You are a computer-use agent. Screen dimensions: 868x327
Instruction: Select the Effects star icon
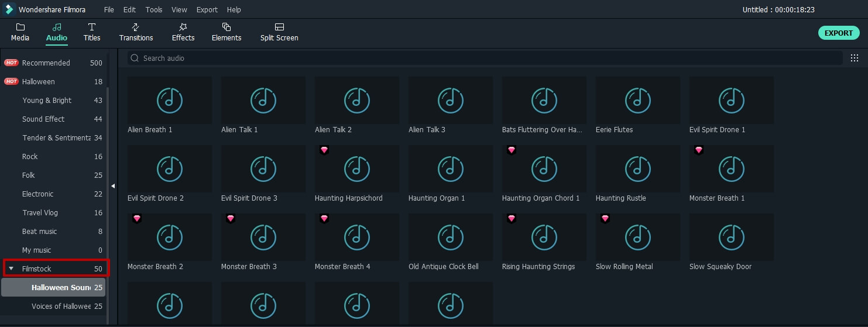[183, 27]
